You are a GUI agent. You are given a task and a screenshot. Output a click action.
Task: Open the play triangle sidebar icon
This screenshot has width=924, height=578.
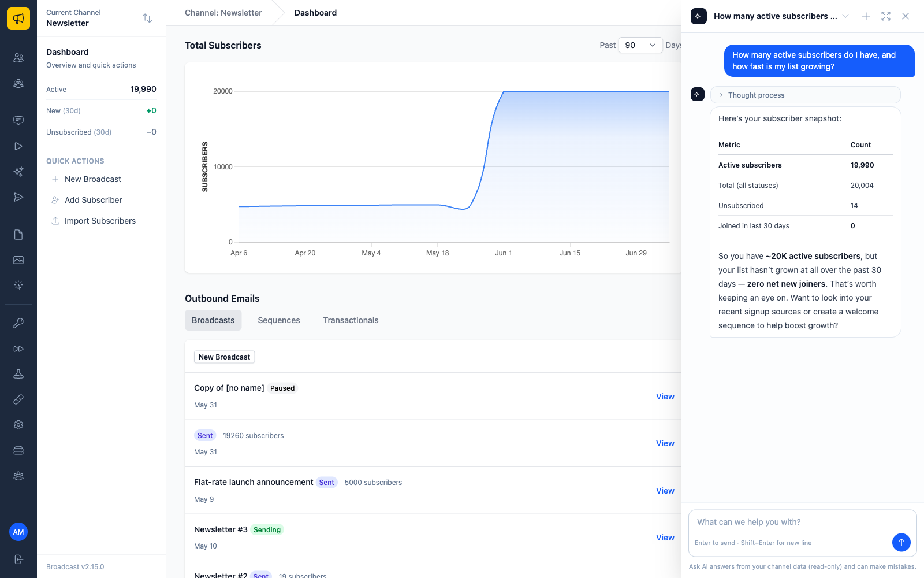[18, 146]
